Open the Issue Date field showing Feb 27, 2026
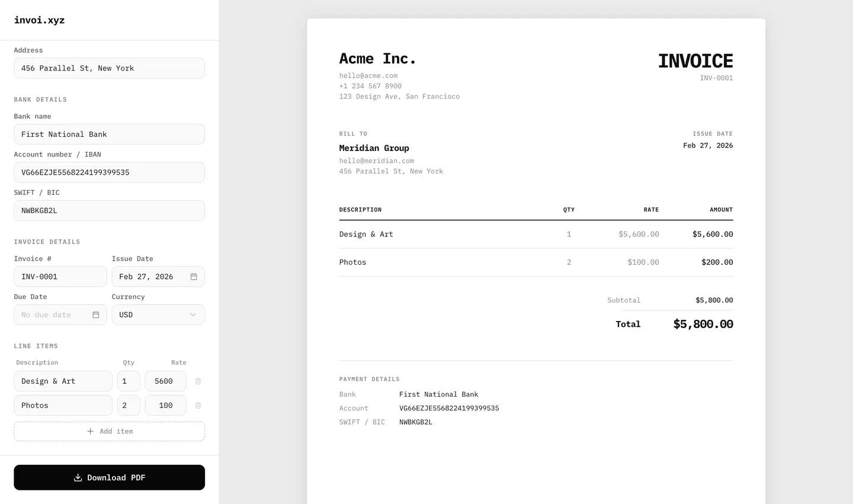Image resolution: width=853 pixels, height=504 pixels. pos(151,277)
